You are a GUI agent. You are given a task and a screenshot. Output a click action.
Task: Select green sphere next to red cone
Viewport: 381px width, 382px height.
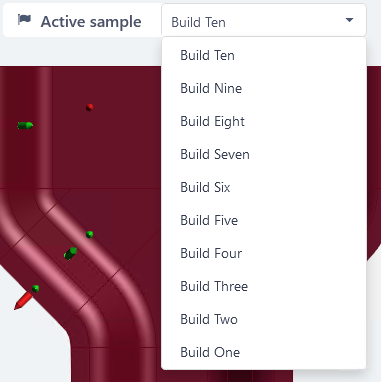pyautogui.click(x=35, y=289)
